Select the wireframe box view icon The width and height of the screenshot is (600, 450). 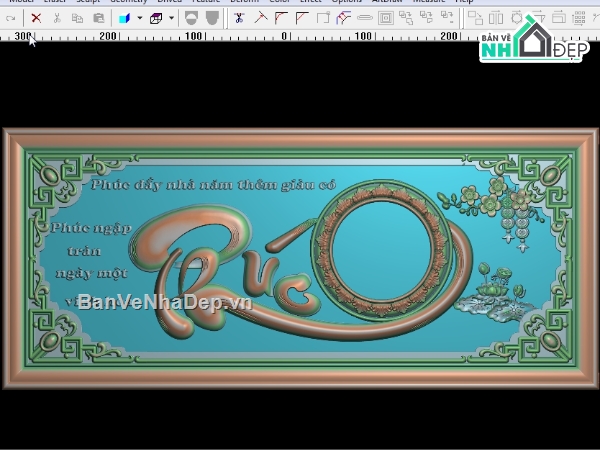156,18
